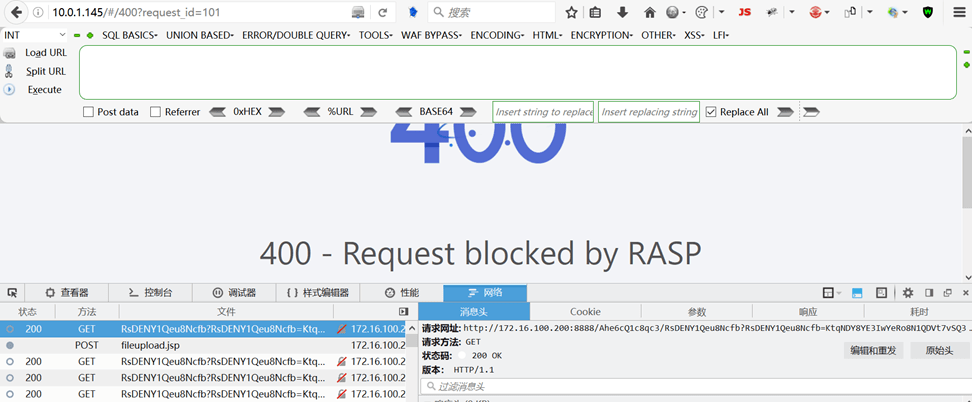Open the Firefox hamburger menu
This screenshot has width=972, height=402.
click(x=958, y=12)
